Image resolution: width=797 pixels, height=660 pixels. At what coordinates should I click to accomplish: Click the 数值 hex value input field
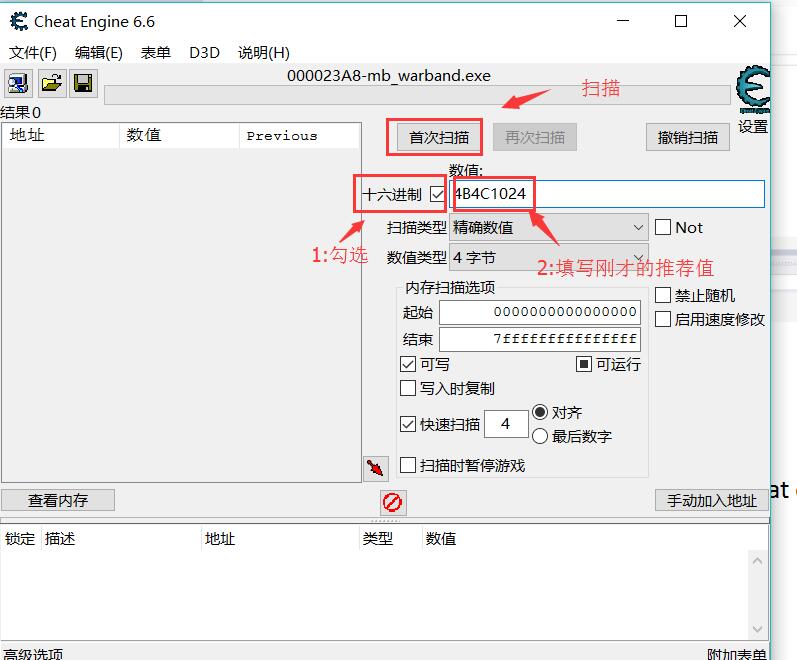(x=607, y=194)
